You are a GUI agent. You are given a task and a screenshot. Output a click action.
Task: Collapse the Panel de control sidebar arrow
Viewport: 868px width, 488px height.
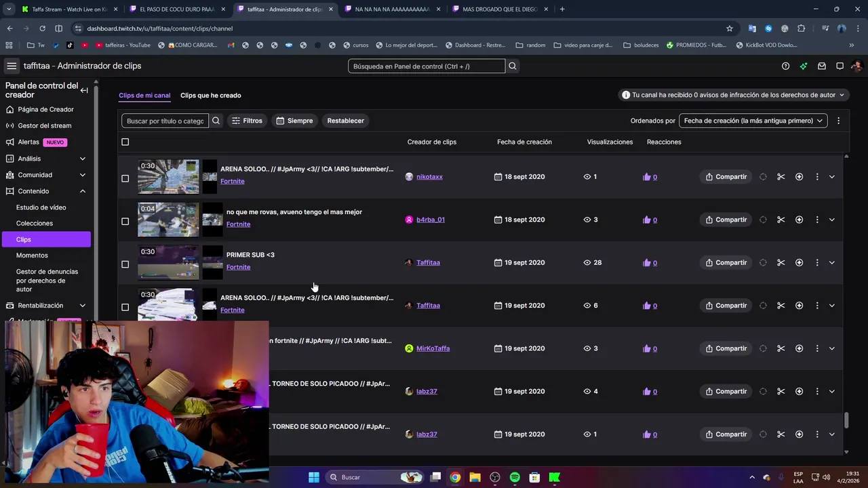tap(84, 90)
